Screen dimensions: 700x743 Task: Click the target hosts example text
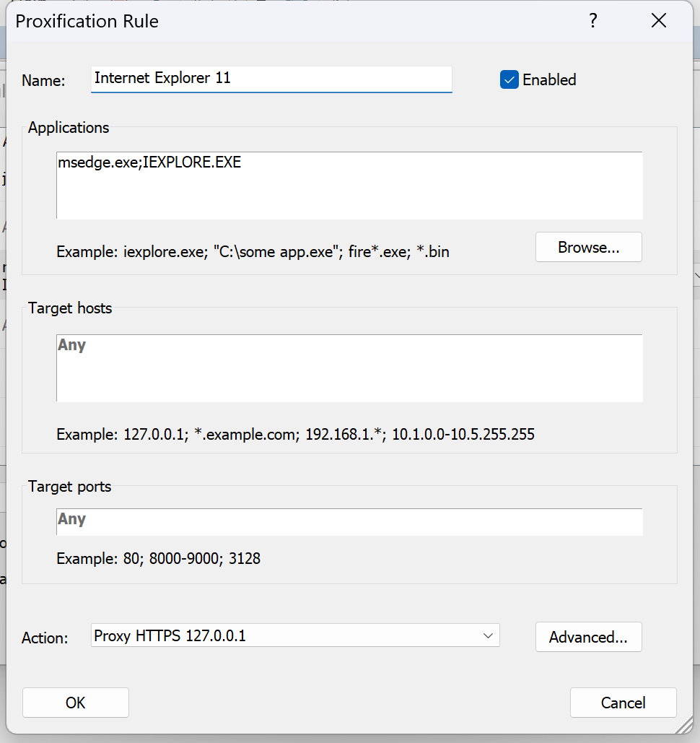(296, 435)
